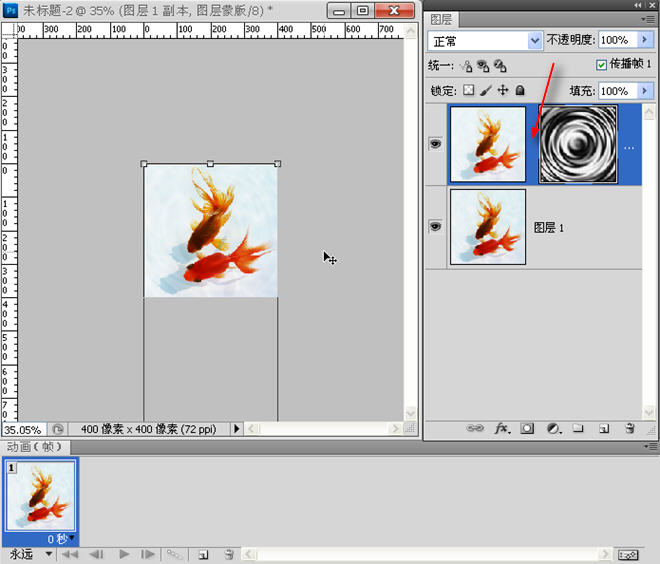The image size is (660, 564).
Task: Enable lock all padlock icon
Action: [x=520, y=90]
